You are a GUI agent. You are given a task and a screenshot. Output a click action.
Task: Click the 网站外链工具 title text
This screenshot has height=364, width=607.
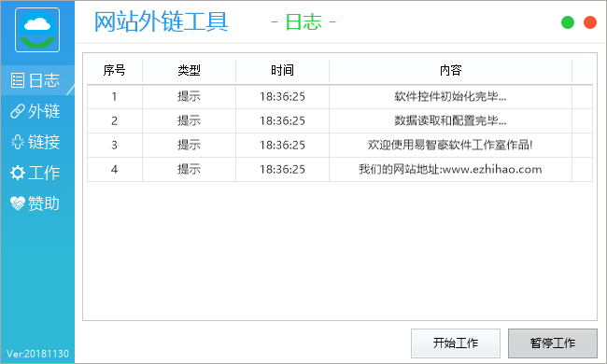pyautogui.click(x=161, y=21)
